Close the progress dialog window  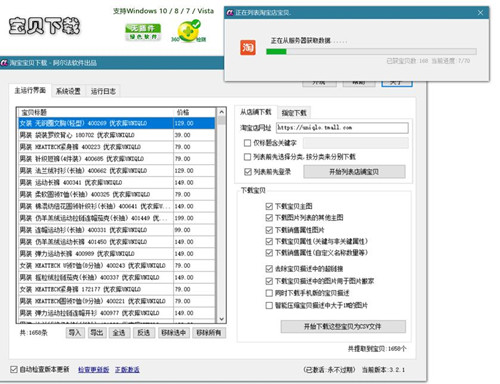[x=480, y=13]
